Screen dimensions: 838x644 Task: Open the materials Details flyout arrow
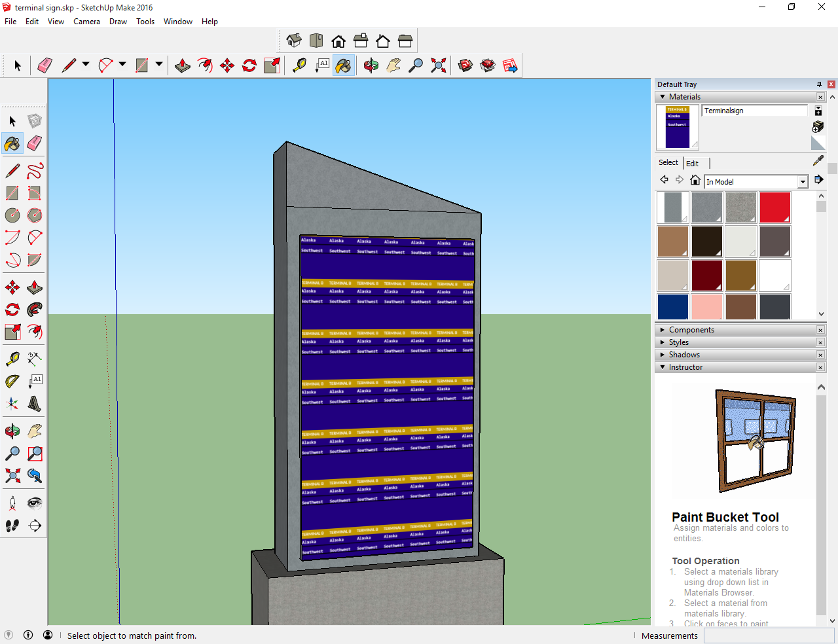pyautogui.click(x=818, y=179)
